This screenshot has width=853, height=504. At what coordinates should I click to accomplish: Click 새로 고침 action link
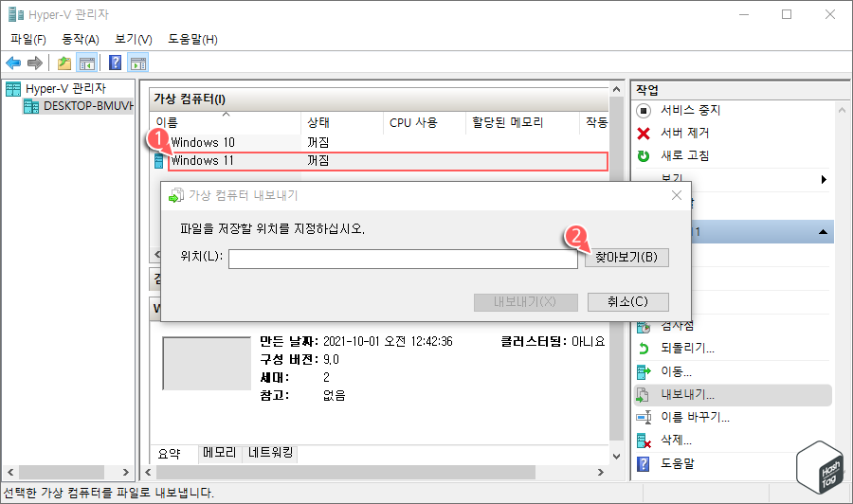pos(684,156)
